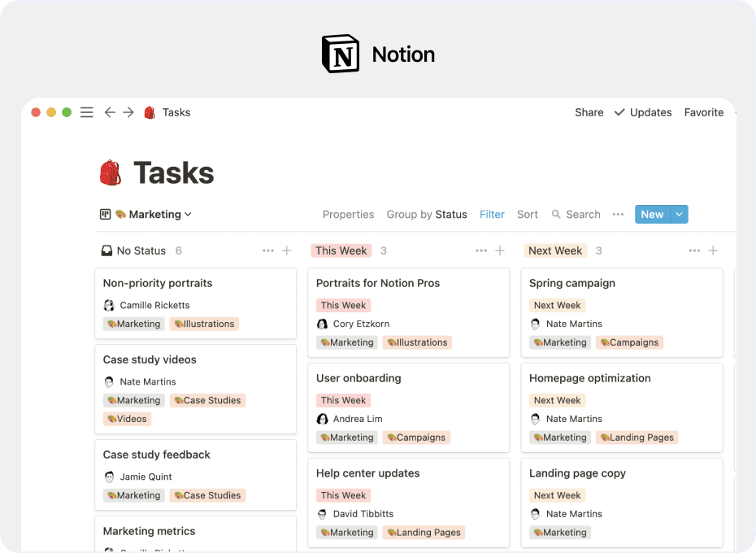Open Landing page copy card
The width and height of the screenshot is (756, 553).
tap(622, 503)
